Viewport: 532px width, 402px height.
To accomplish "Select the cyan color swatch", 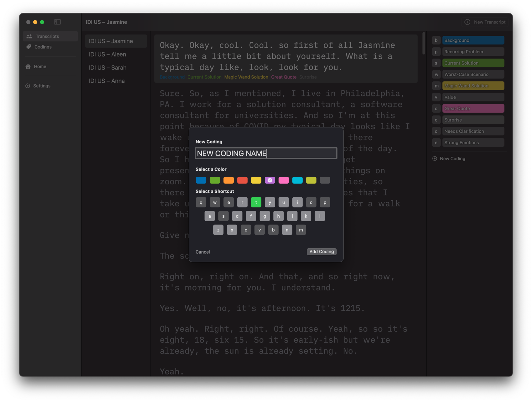I will coord(298,180).
